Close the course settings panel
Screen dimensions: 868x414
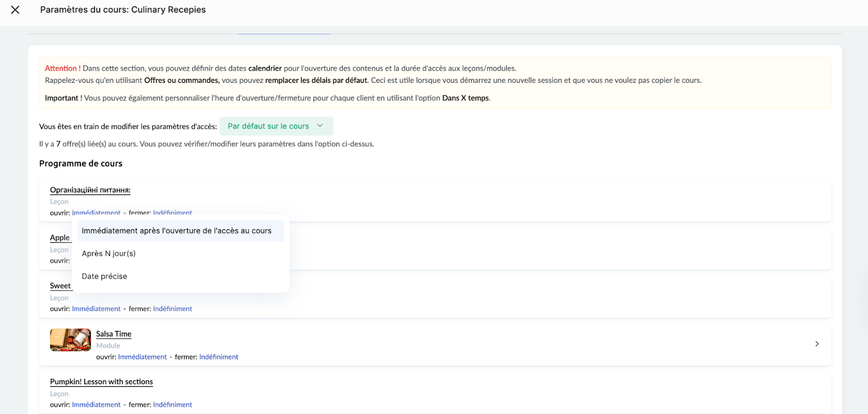click(15, 10)
